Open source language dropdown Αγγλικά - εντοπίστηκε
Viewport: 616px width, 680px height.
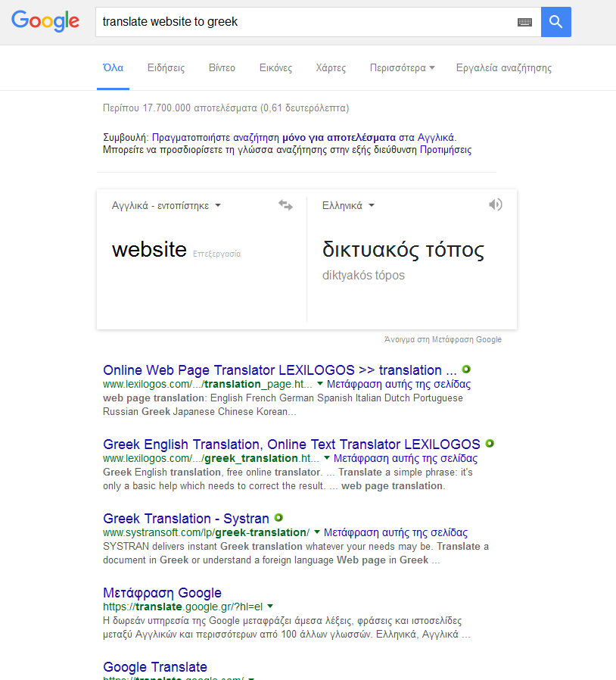click(x=166, y=205)
